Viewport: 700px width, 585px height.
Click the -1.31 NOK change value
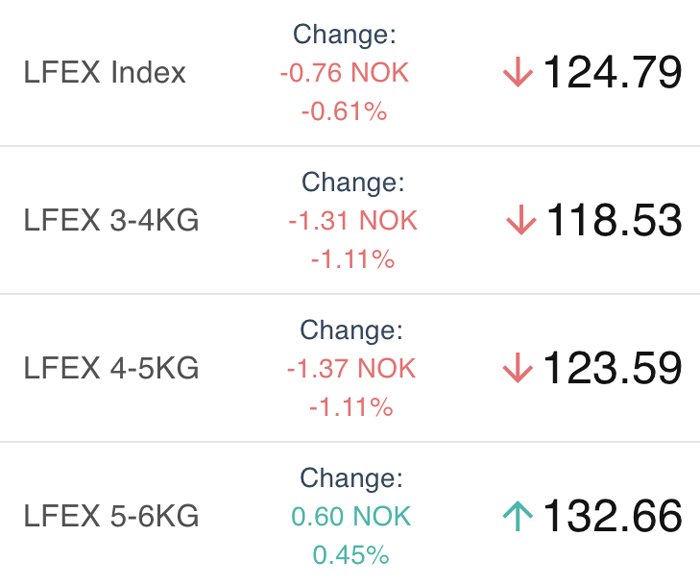(x=353, y=220)
